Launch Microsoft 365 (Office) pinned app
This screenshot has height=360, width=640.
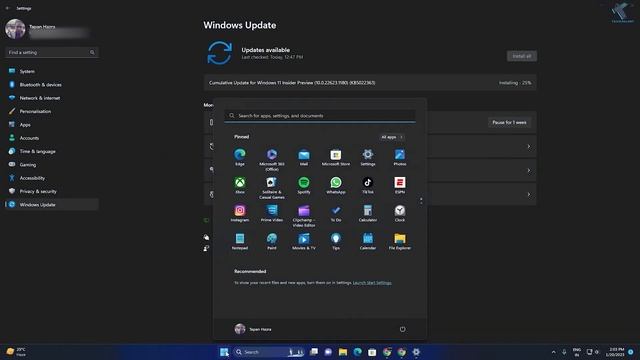pos(272,160)
